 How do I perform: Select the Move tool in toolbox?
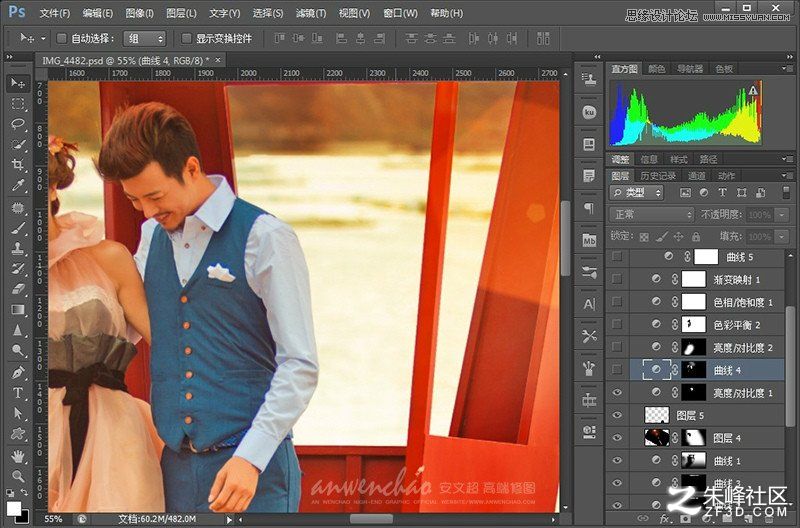(18, 83)
